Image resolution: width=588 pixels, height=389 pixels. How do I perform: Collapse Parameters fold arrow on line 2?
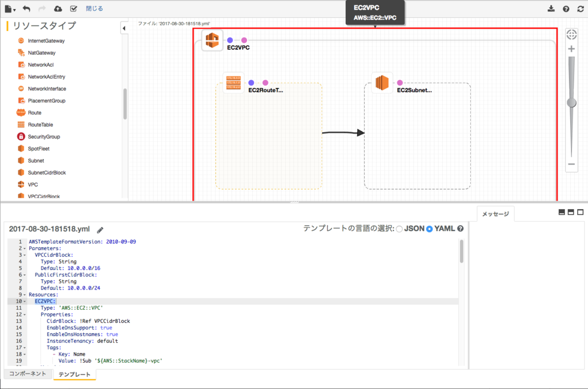(x=25, y=248)
